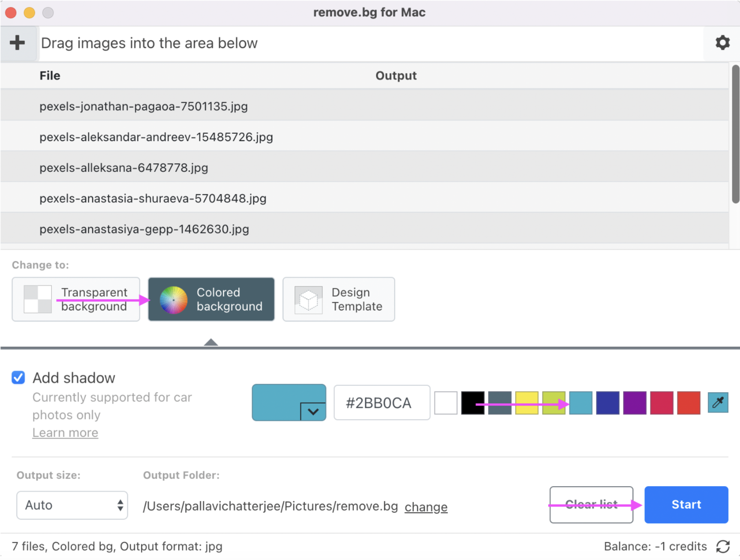The width and height of the screenshot is (740, 560).
Task: Pick the dark blue color swatch
Action: click(608, 403)
